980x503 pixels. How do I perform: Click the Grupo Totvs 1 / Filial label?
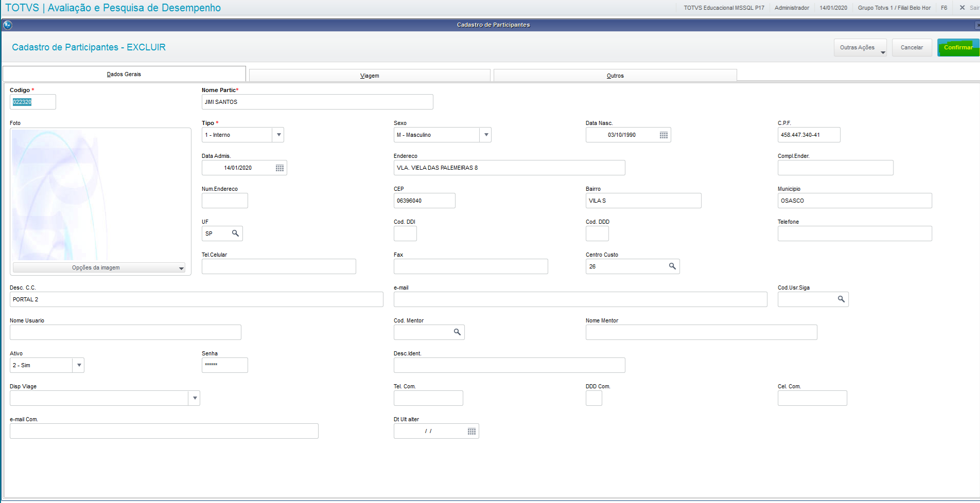pos(894,8)
